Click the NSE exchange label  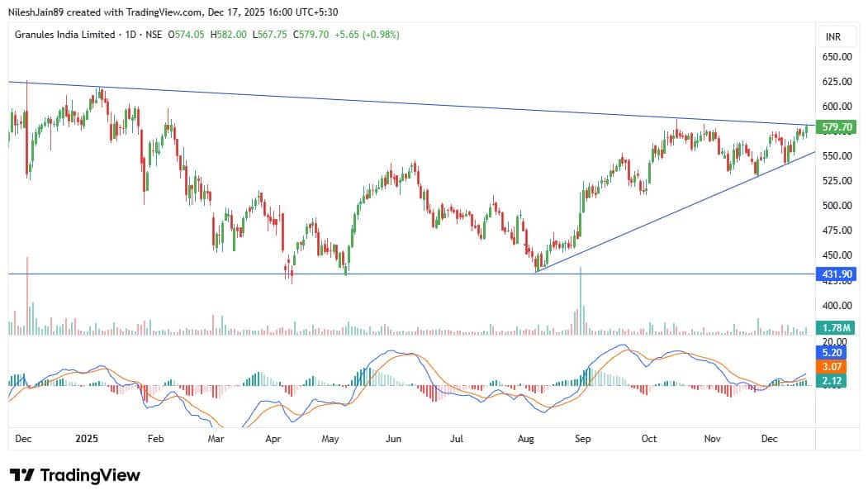pyautogui.click(x=154, y=35)
